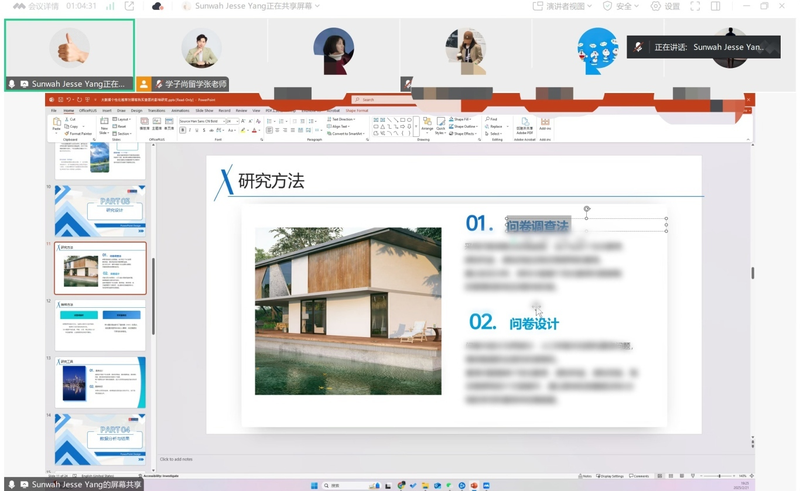Click the pop-out window icon in meeting bar
This screenshot has width=800, height=491.
130,6
